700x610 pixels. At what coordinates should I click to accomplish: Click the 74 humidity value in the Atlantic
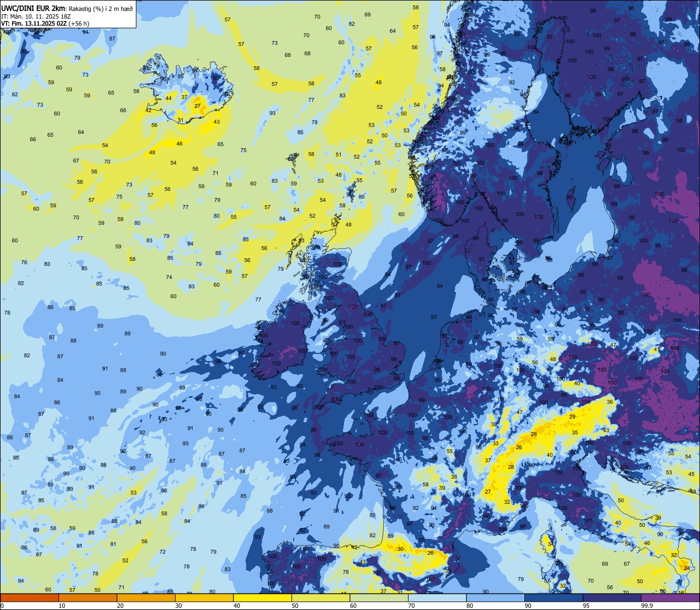coord(169,277)
